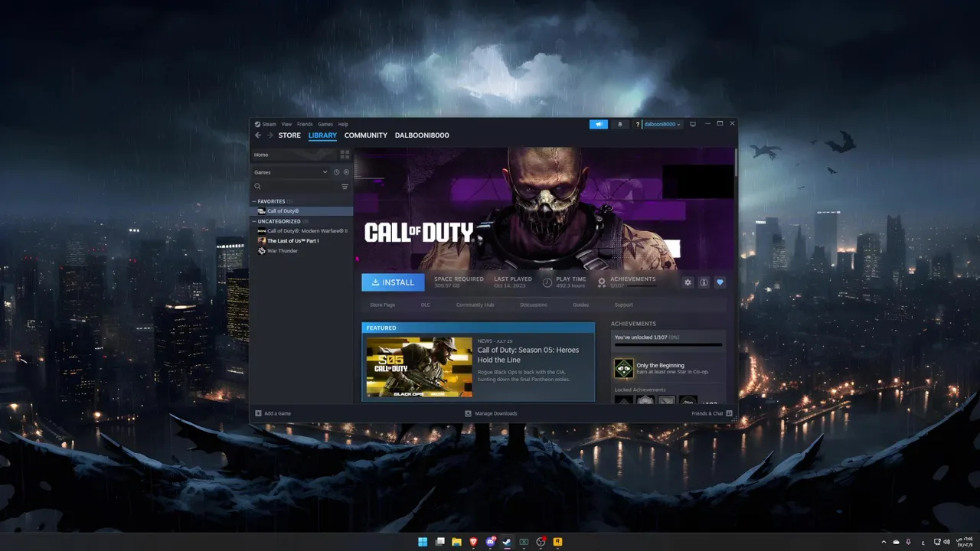Image resolution: width=980 pixels, height=551 pixels.
Task: Open advanced filter options icon
Action: point(345,187)
